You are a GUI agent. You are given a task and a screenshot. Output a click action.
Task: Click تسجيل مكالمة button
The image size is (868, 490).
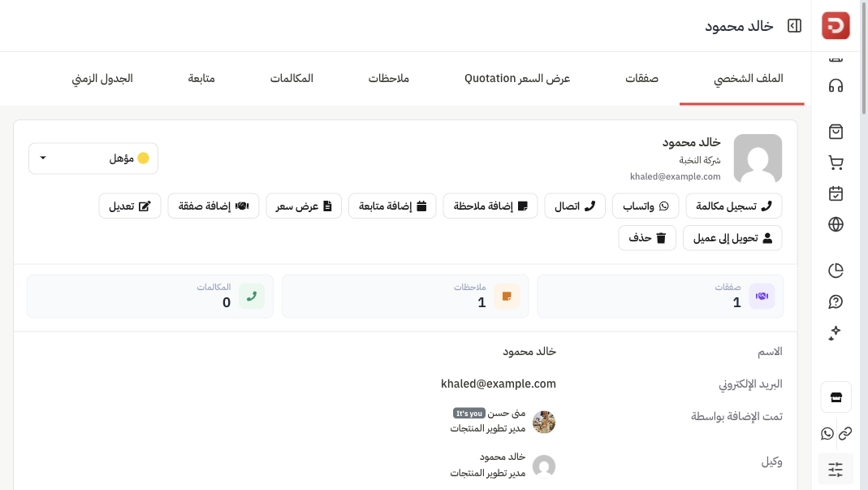coord(733,206)
